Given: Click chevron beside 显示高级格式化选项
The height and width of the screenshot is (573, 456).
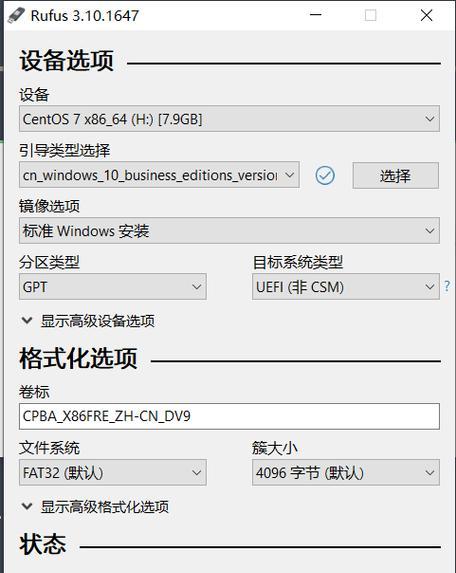Looking at the screenshot, I should pyautogui.click(x=27, y=506).
